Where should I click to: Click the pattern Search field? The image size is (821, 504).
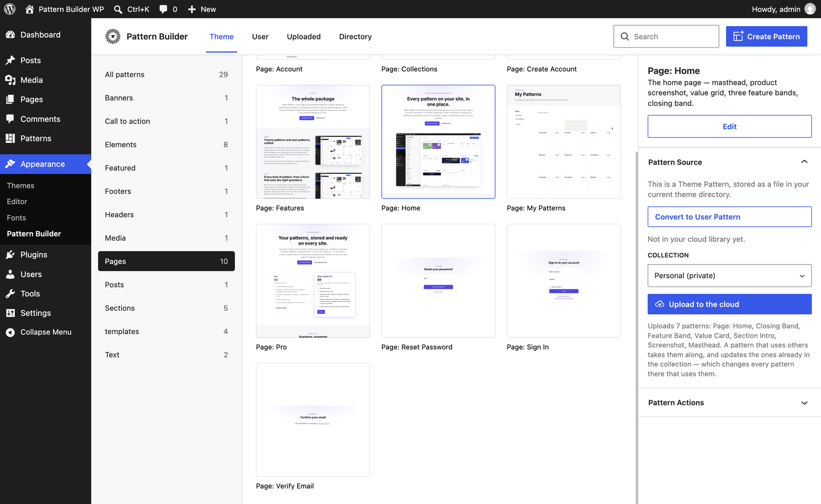point(666,36)
